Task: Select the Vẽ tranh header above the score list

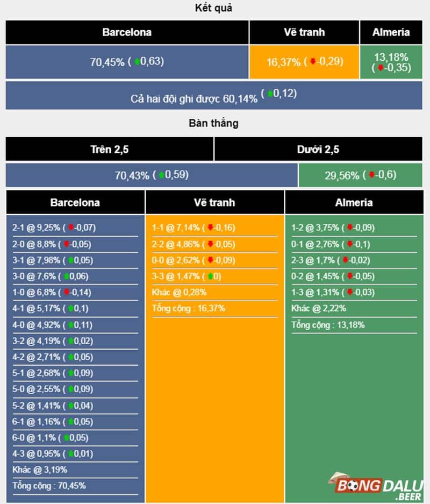Action: pos(214,203)
